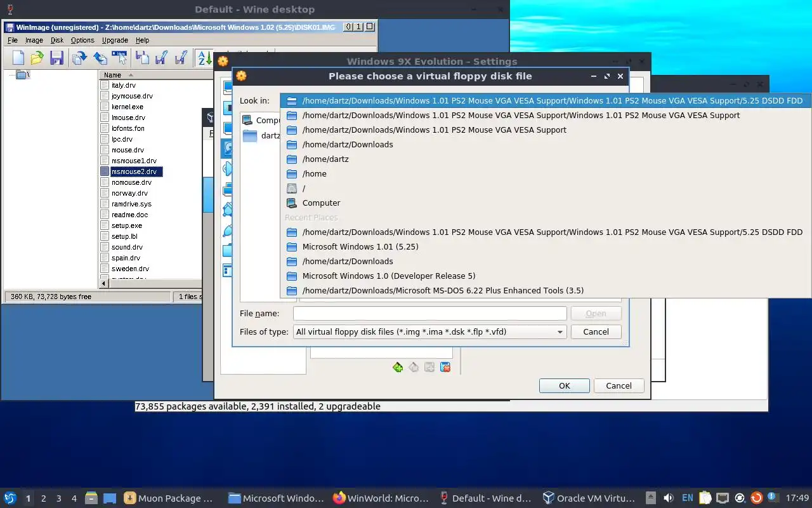Click the EN keyboard layout indicator
The height and width of the screenshot is (508, 812).
click(687, 498)
